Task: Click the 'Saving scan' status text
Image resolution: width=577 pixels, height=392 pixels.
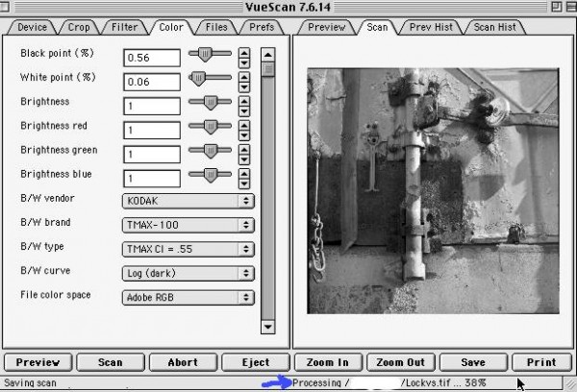Action: pos(30,382)
